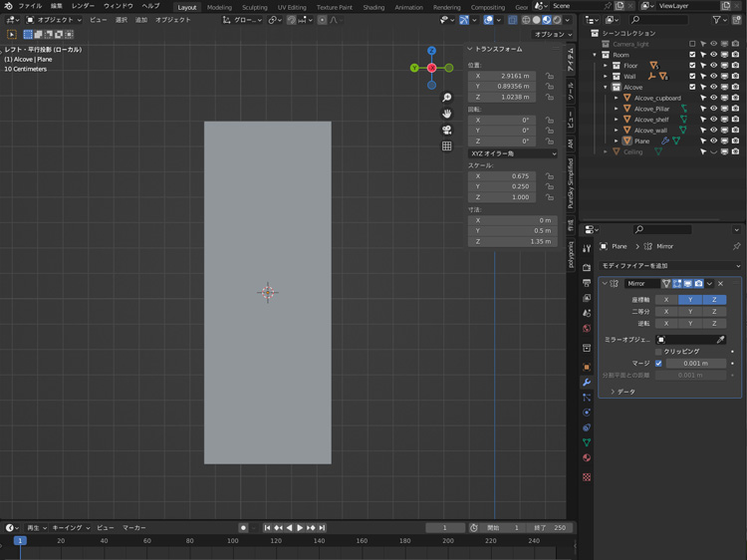
Task: Enable wireframe viewport shading
Action: coord(526,20)
